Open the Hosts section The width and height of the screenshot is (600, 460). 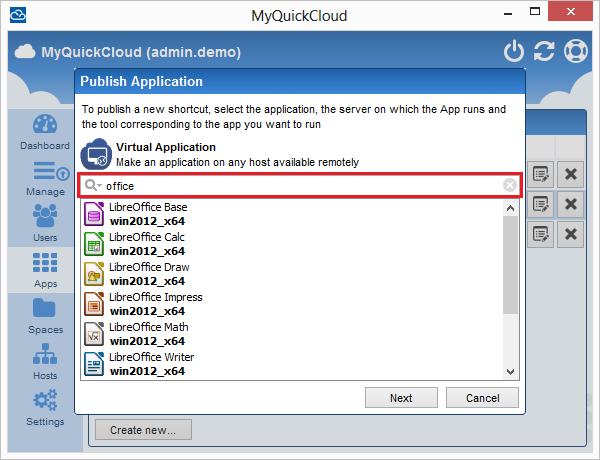(45, 362)
